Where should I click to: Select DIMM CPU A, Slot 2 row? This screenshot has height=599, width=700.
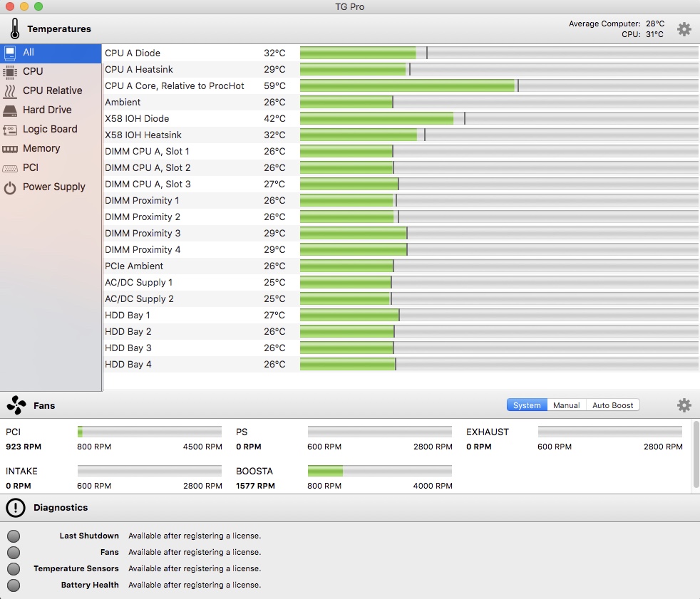[x=401, y=167]
